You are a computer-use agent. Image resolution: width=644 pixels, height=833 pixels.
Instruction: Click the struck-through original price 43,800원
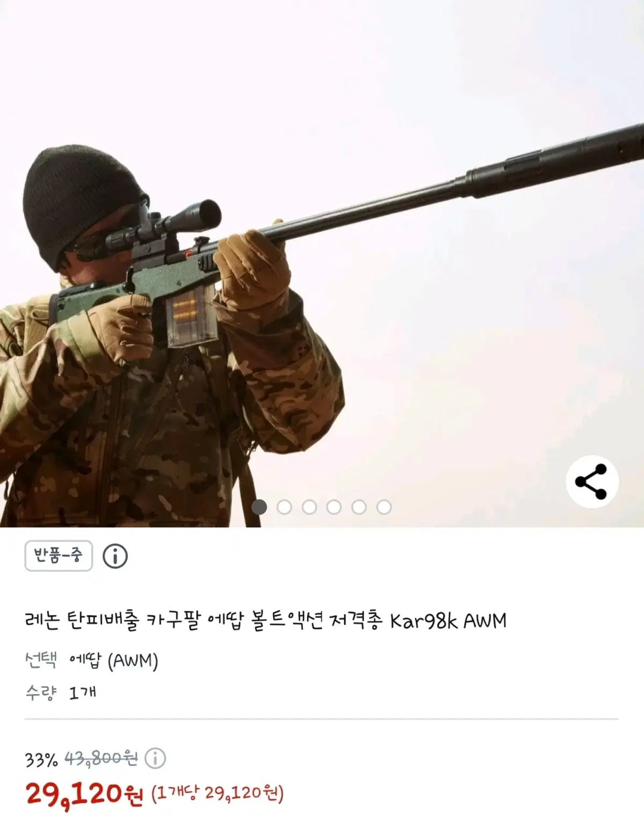coord(101,759)
